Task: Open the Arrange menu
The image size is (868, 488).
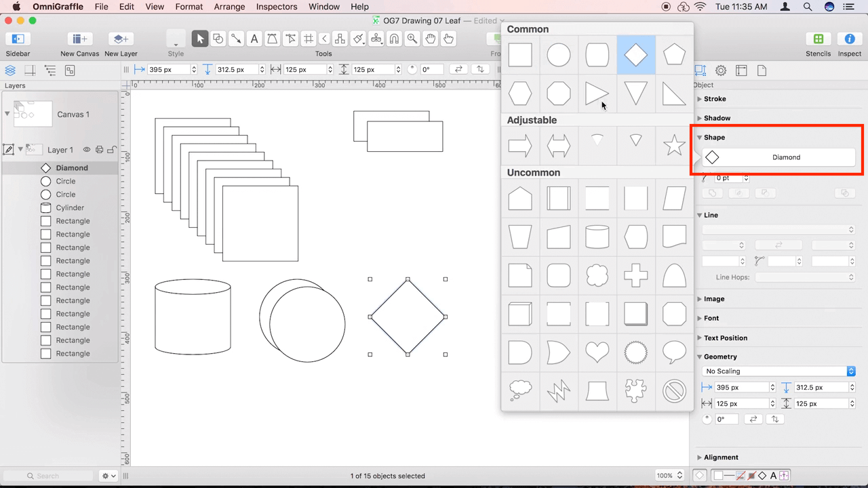Action: 229,7
